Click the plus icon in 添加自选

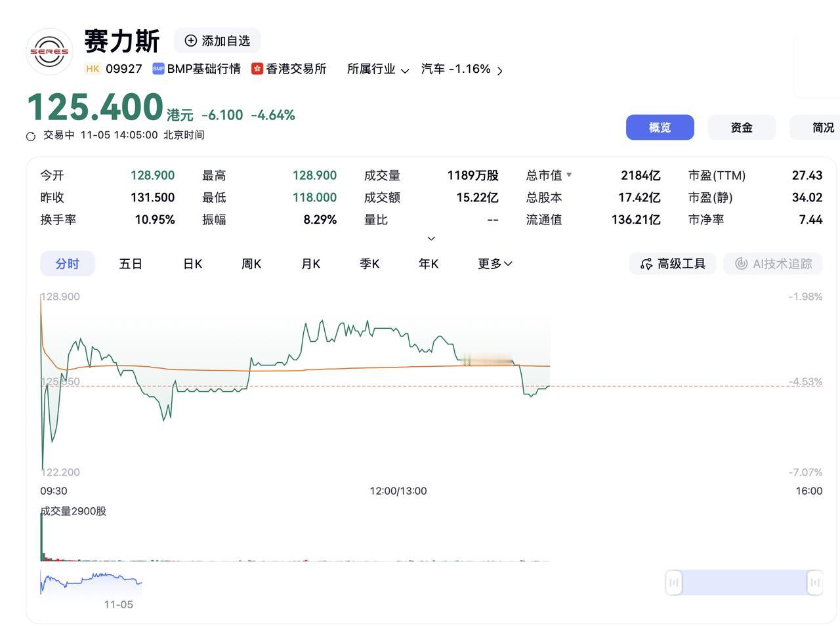point(190,40)
